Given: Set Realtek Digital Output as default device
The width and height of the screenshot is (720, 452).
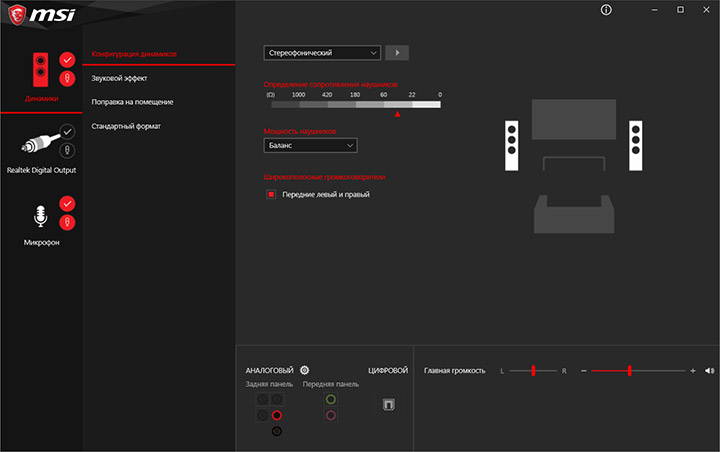Looking at the screenshot, I should 67,132.
